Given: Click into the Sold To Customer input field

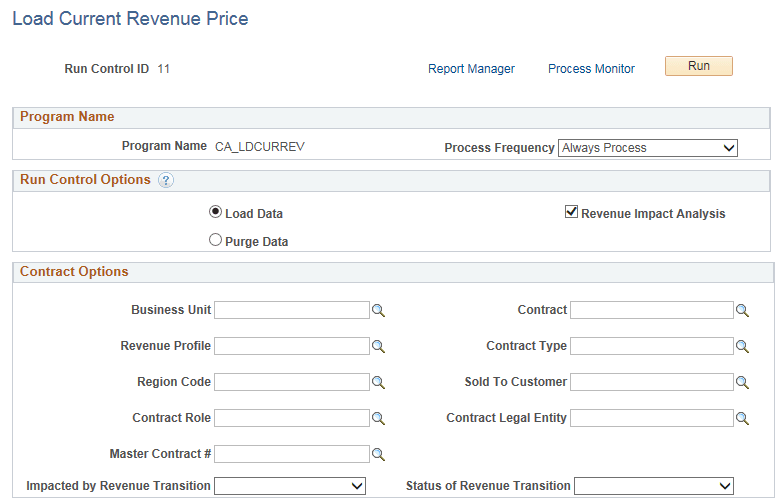Looking at the screenshot, I should (x=651, y=382).
